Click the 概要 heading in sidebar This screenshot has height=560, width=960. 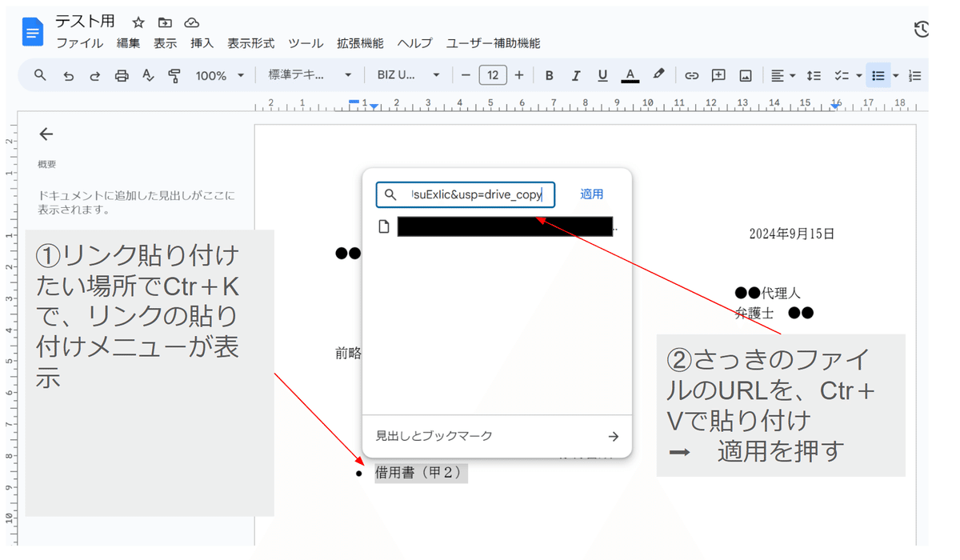pos(47,164)
